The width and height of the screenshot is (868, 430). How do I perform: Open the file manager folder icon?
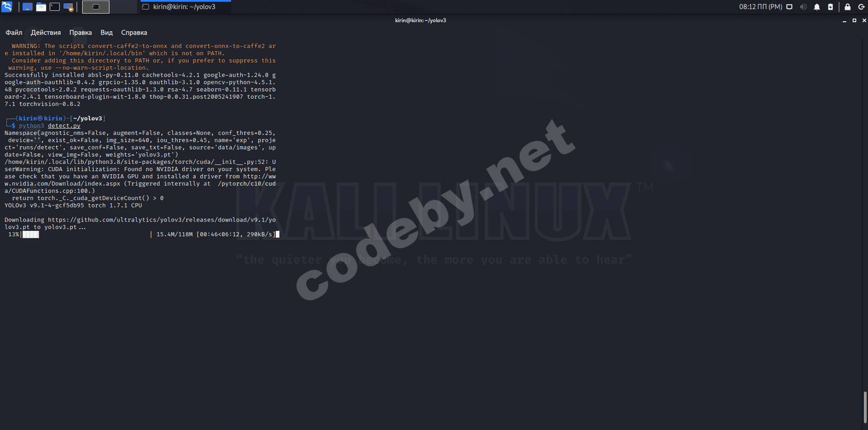(41, 7)
